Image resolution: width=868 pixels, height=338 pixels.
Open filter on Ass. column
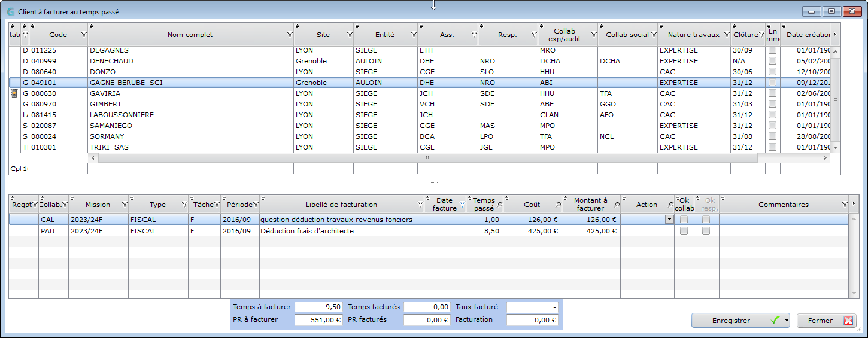click(474, 35)
